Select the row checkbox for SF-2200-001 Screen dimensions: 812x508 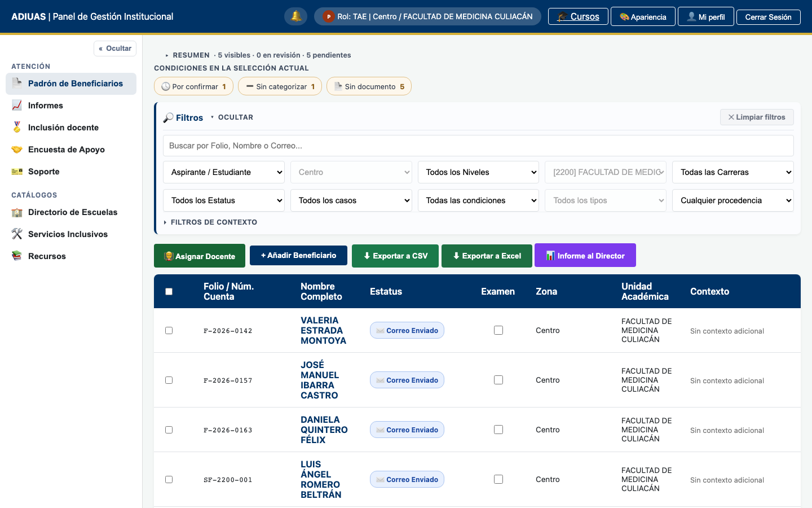click(x=169, y=479)
